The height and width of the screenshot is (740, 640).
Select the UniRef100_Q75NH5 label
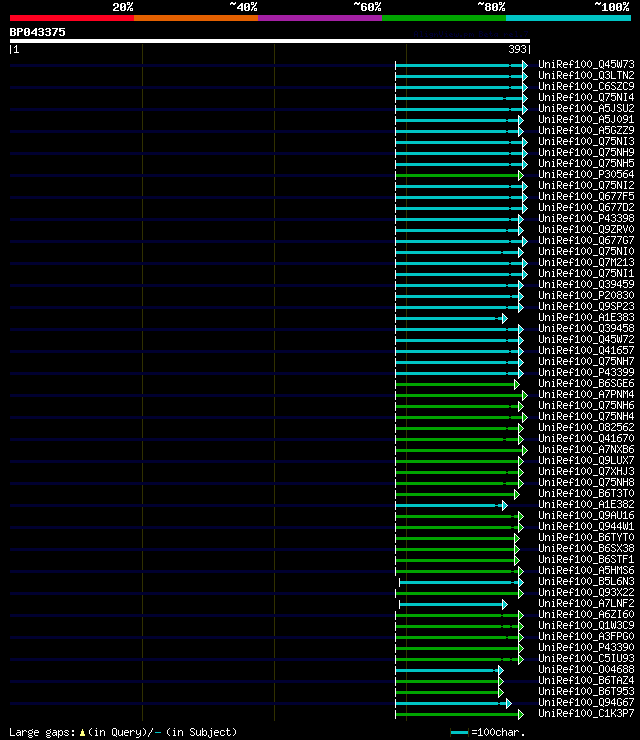pos(586,163)
